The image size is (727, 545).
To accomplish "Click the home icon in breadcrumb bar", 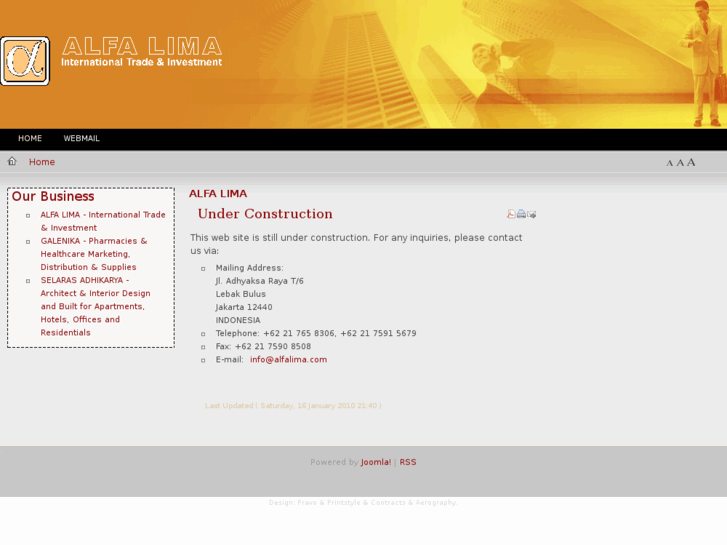I will (12, 161).
